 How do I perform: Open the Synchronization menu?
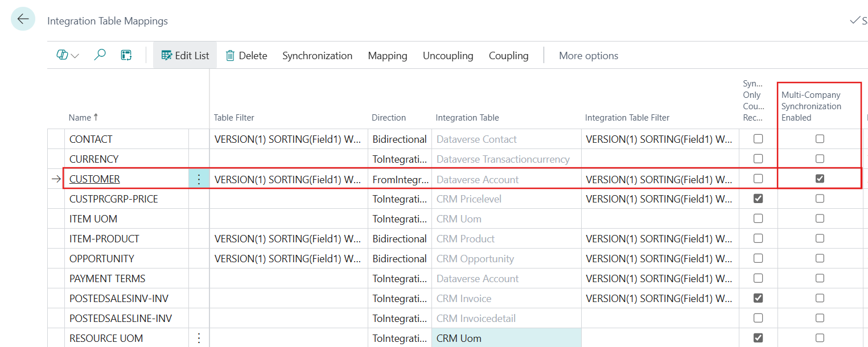(317, 55)
